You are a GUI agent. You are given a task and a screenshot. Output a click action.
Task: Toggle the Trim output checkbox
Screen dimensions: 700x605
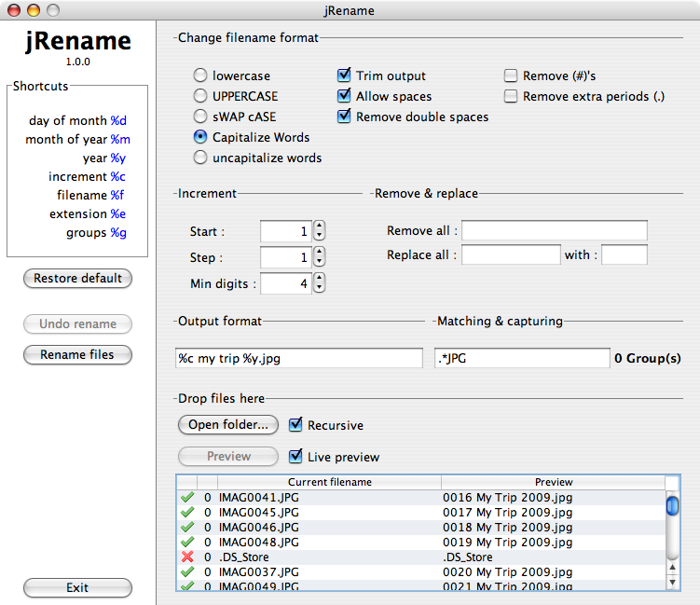[x=344, y=75]
